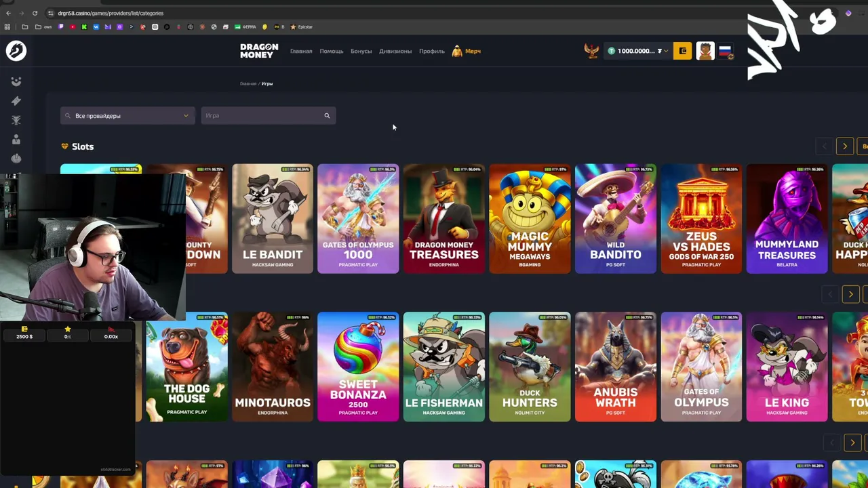Image resolution: width=868 pixels, height=488 pixels.
Task: Click the Главная breadcrumb link
Action: point(248,83)
